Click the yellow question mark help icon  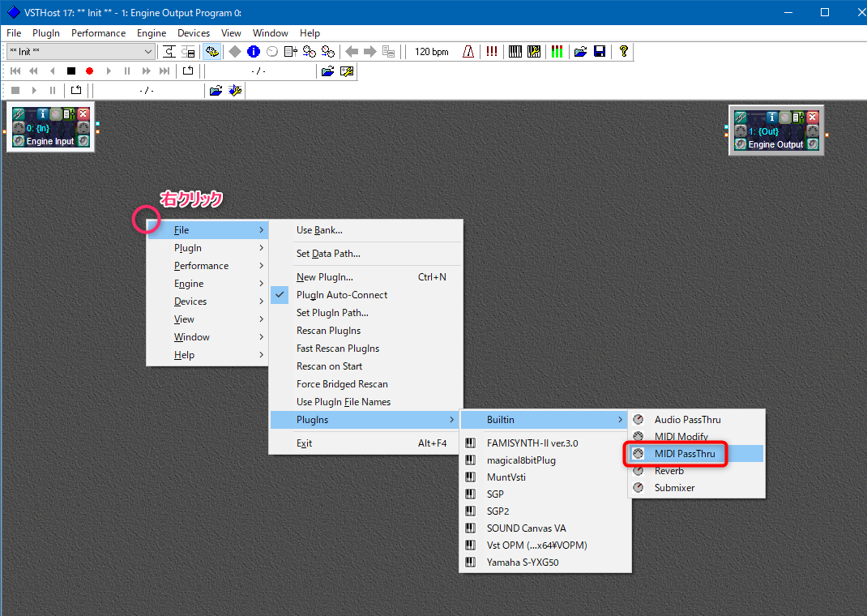[624, 51]
